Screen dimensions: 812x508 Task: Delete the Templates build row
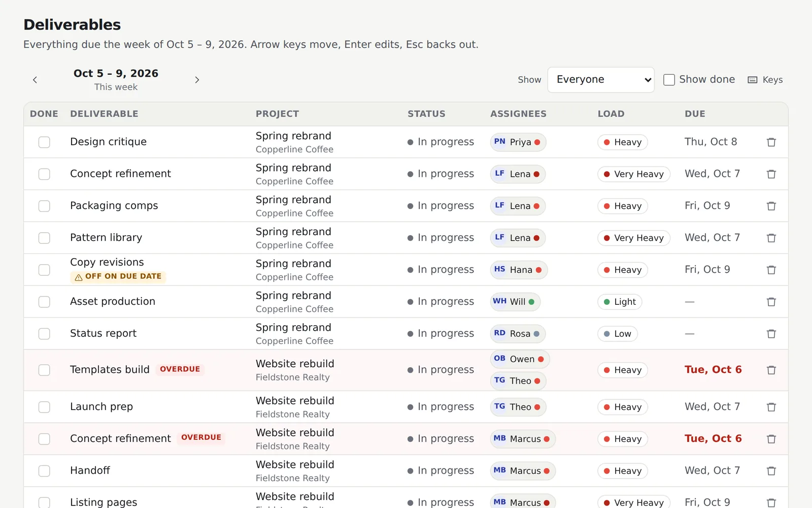tap(771, 370)
